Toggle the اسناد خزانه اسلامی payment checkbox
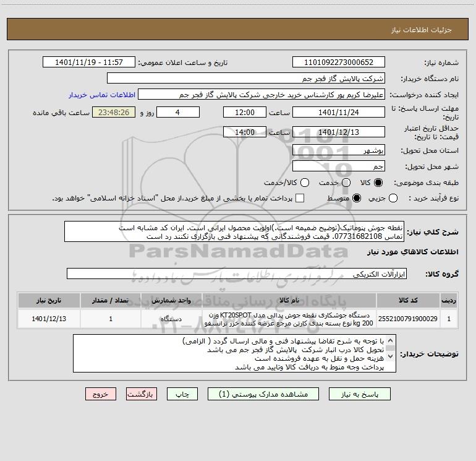Image resolution: width=476 pixels, height=461 pixels. tap(300, 198)
